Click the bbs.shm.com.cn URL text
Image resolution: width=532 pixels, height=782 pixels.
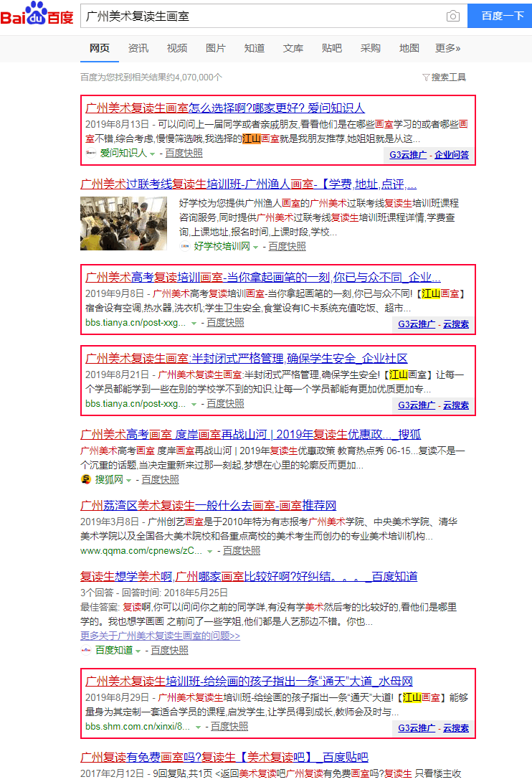(x=138, y=726)
